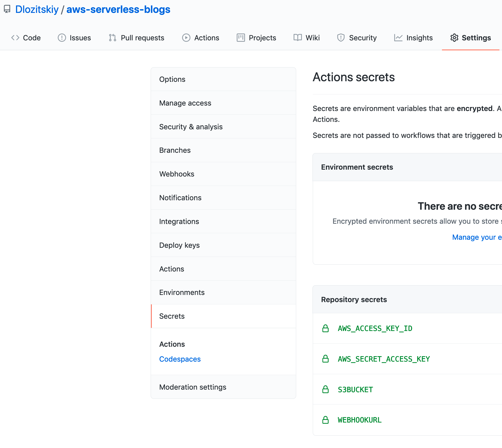This screenshot has width=502, height=448.
Task: Click the Actions play icon in top nav
Action: click(x=186, y=38)
